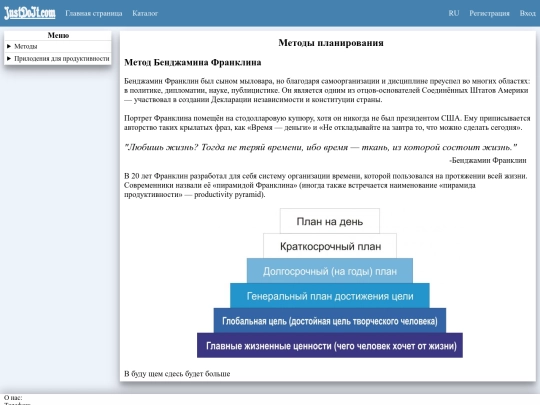Viewport: 540px width, 405px height.
Task: Open the Регистрация page
Action: pyautogui.click(x=489, y=13)
